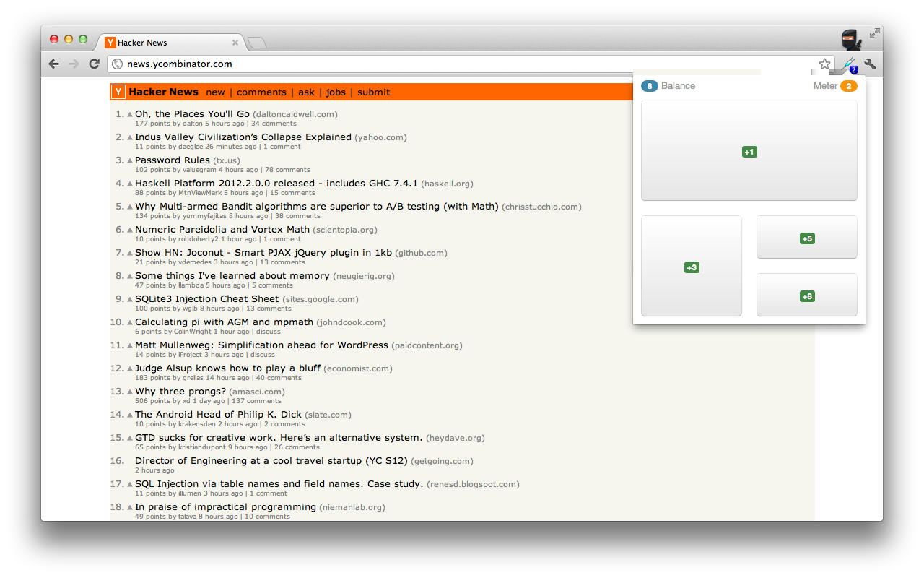
Task: Click '1 comment' under Numeric Pareidolia story
Action: pyautogui.click(x=282, y=239)
